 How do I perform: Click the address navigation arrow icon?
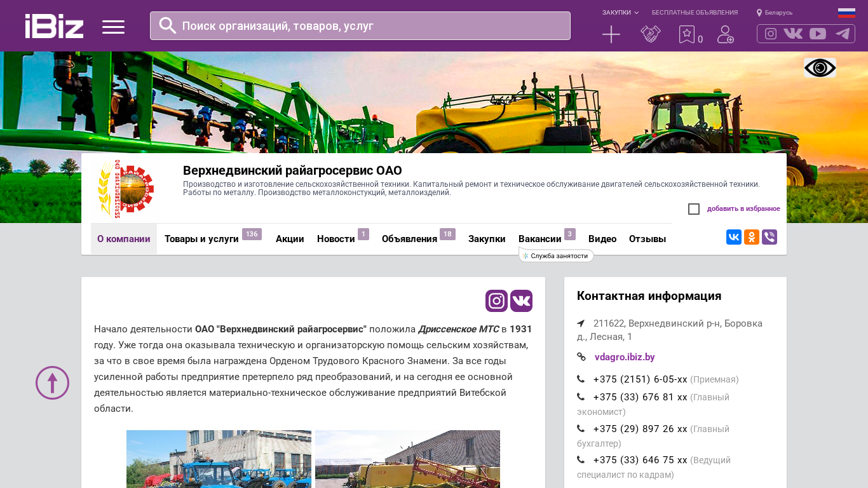pyautogui.click(x=581, y=323)
